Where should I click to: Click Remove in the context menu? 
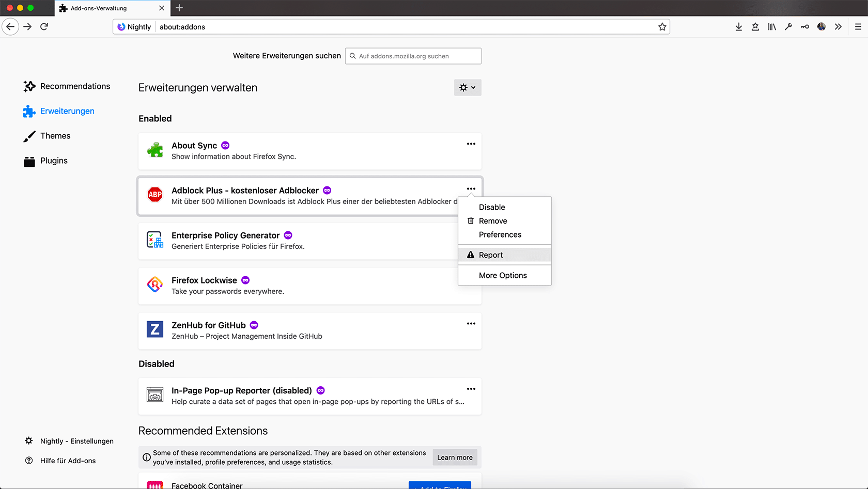pos(493,221)
